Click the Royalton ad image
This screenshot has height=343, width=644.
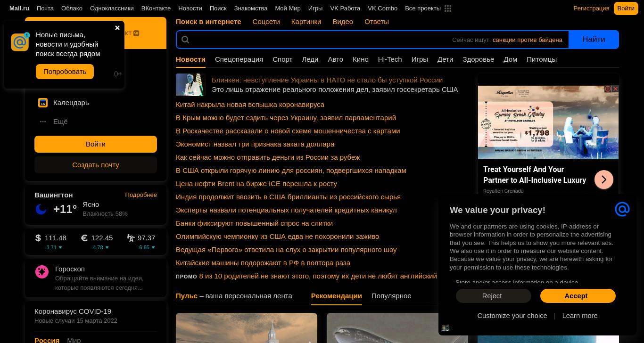coord(548,122)
